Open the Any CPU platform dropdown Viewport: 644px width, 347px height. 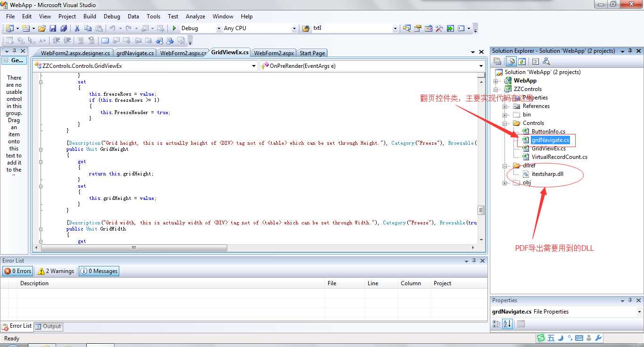(294, 28)
